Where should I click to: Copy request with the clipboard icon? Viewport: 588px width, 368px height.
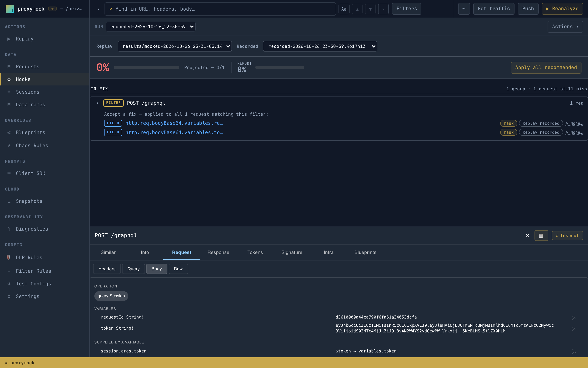541,235
